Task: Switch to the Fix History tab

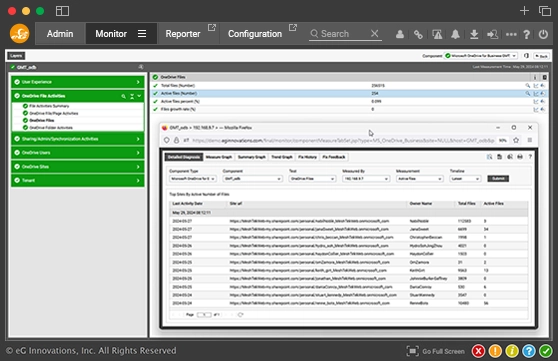Action: click(x=307, y=157)
